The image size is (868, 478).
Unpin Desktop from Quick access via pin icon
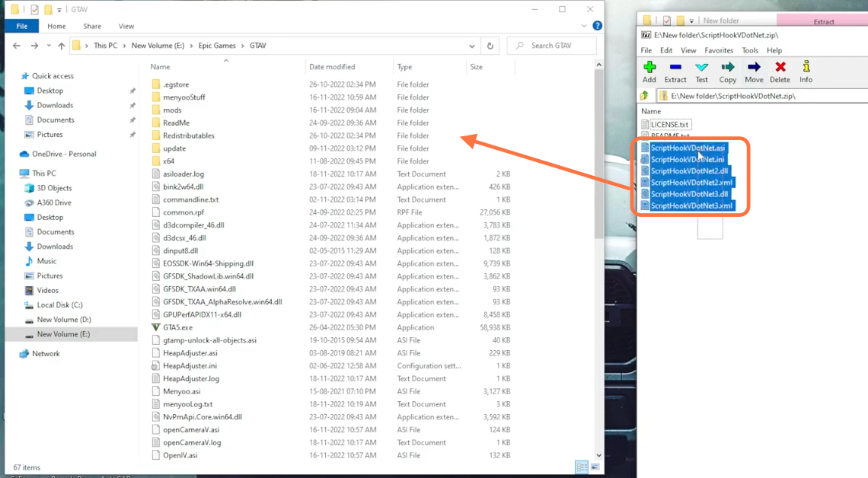coord(132,91)
